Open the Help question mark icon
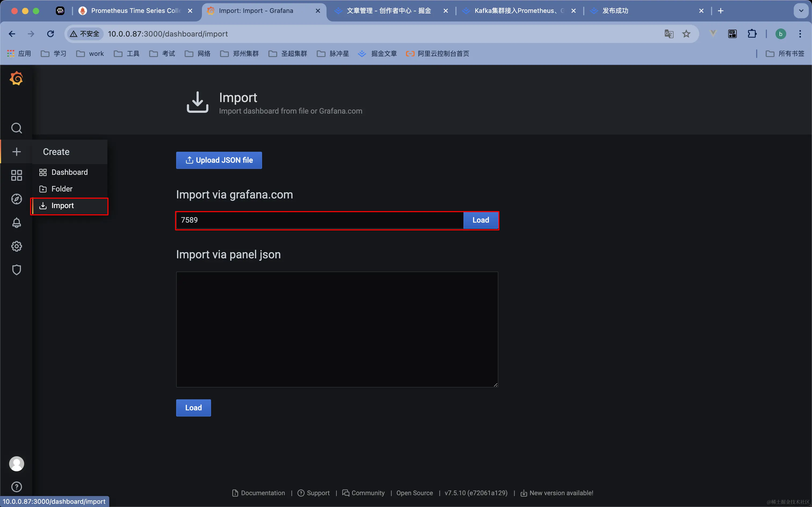Image resolution: width=812 pixels, height=507 pixels. click(x=16, y=487)
